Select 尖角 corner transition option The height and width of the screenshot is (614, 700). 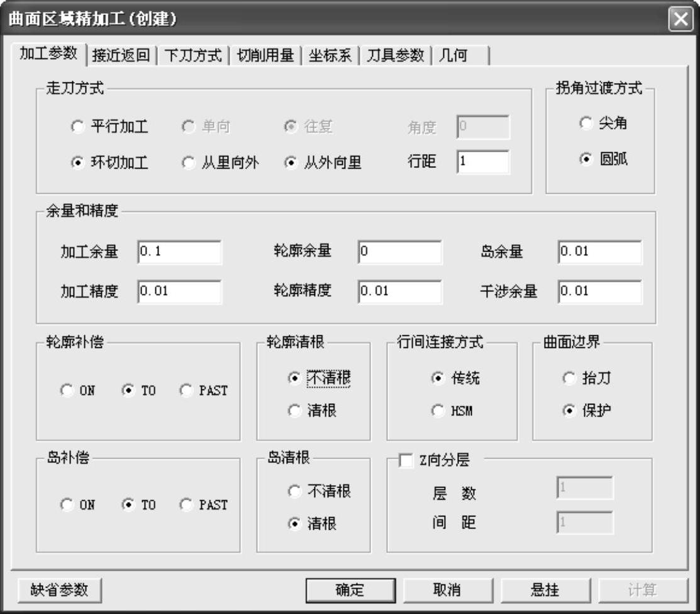[x=586, y=124]
